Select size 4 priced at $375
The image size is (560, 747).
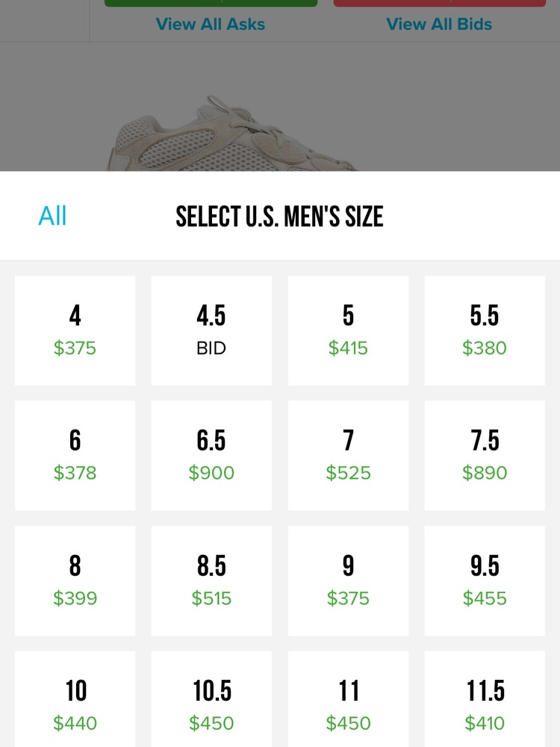tap(75, 331)
